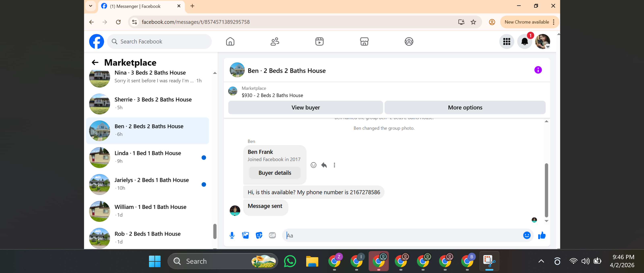Click the phone number message bubble
Image resolution: width=644 pixels, height=273 pixels.
click(313, 192)
